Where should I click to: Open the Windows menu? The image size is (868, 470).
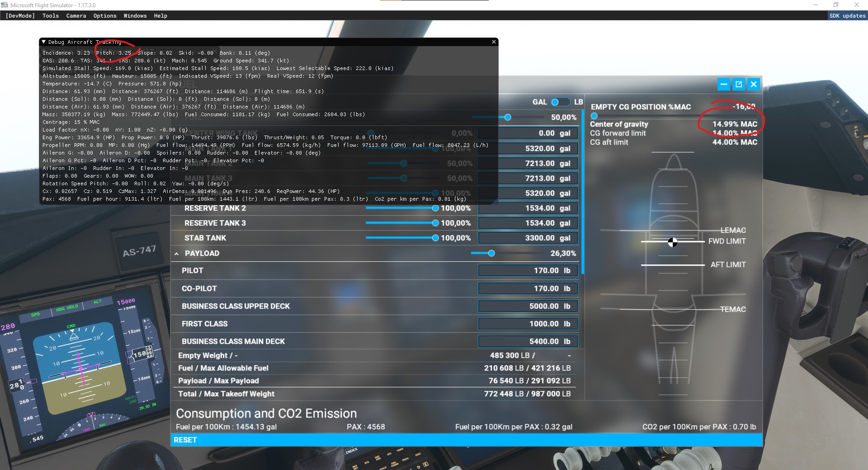pyautogui.click(x=135, y=16)
